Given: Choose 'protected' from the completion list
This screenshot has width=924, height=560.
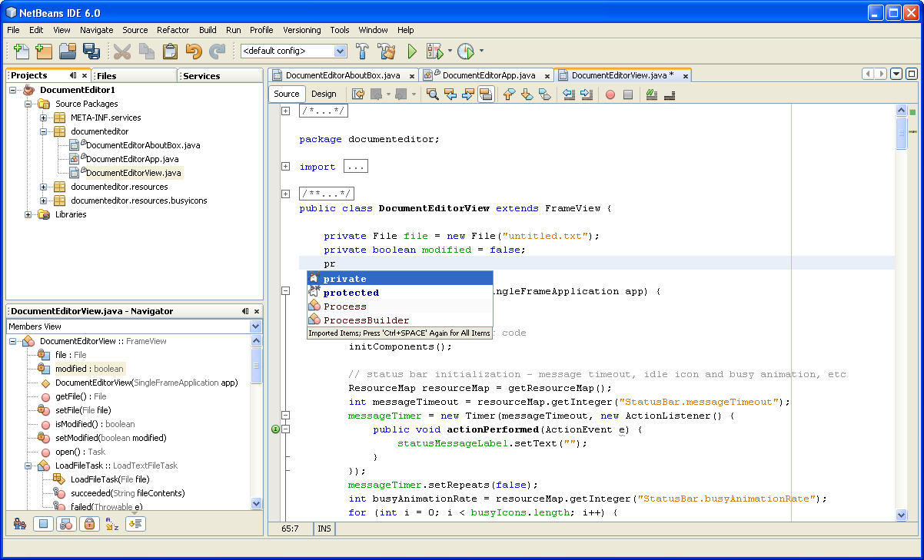Looking at the screenshot, I should (351, 293).
